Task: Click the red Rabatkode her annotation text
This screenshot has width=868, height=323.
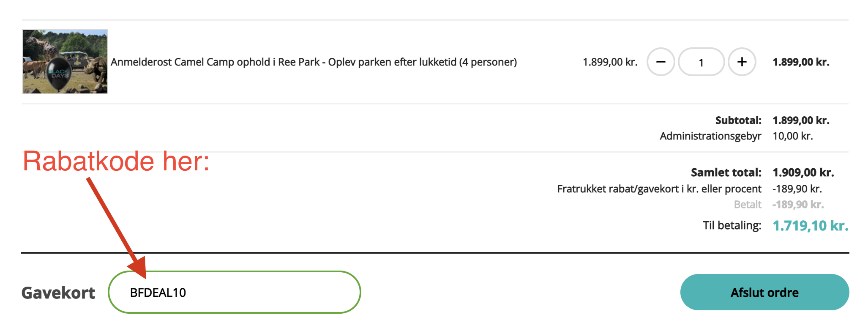Action: coord(116,161)
